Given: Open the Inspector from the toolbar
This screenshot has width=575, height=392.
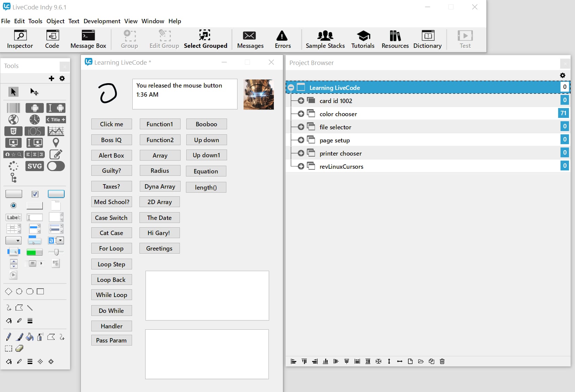Looking at the screenshot, I should point(20,39).
